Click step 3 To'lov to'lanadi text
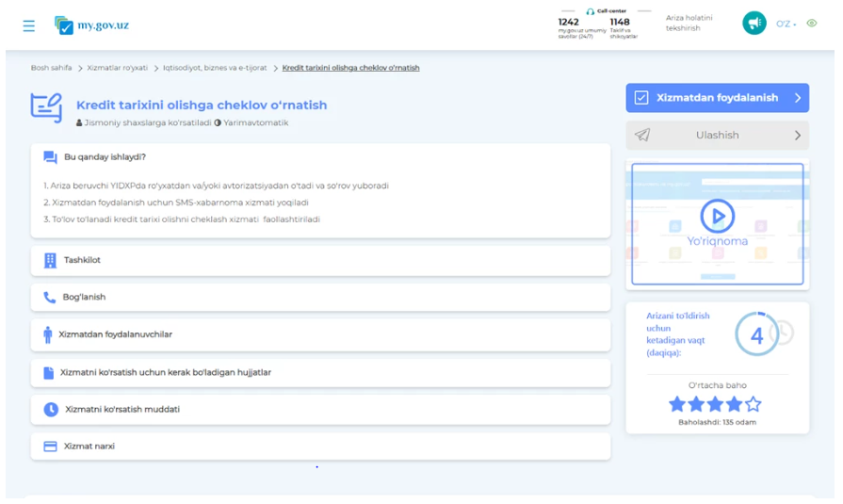Image resolution: width=843 pixels, height=504 pixels. [182, 219]
